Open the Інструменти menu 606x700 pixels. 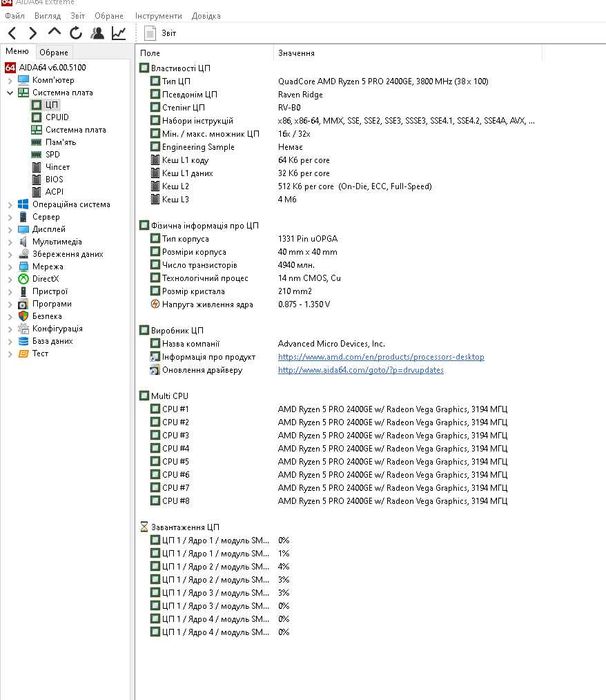click(x=159, y=16)
